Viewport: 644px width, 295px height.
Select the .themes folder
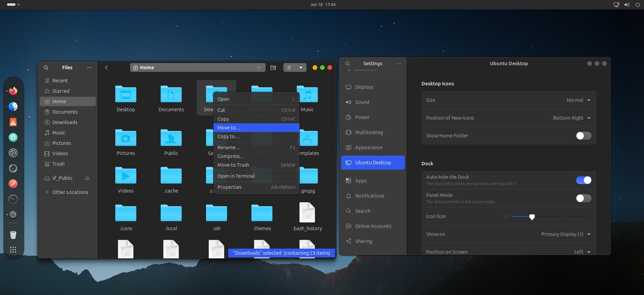(x=262, y=218)
